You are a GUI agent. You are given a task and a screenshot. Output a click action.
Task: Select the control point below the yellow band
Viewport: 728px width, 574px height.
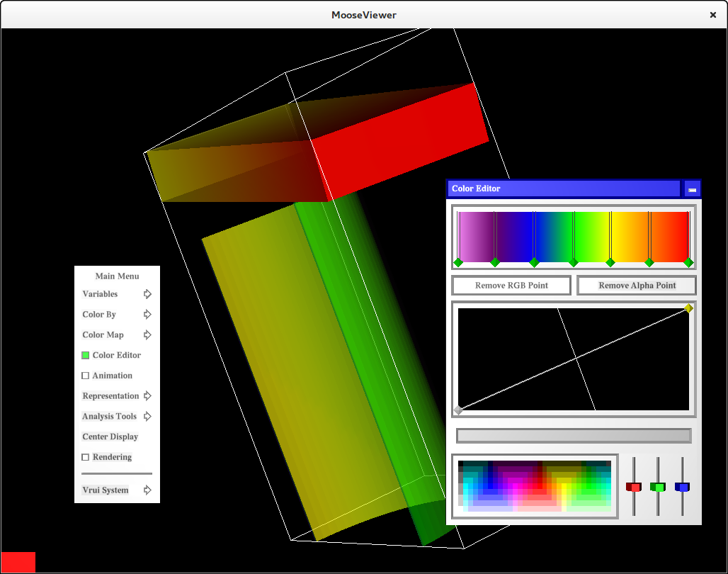tap(610, 263)
